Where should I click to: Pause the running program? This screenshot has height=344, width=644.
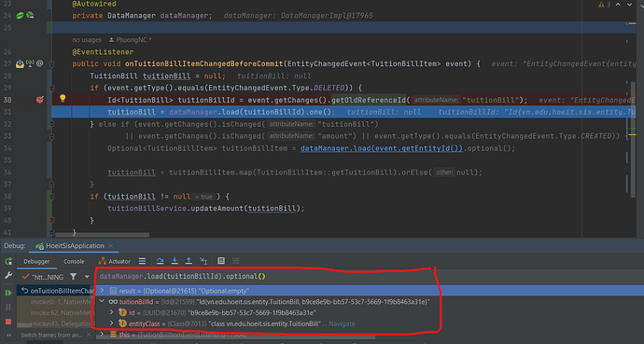8,307
